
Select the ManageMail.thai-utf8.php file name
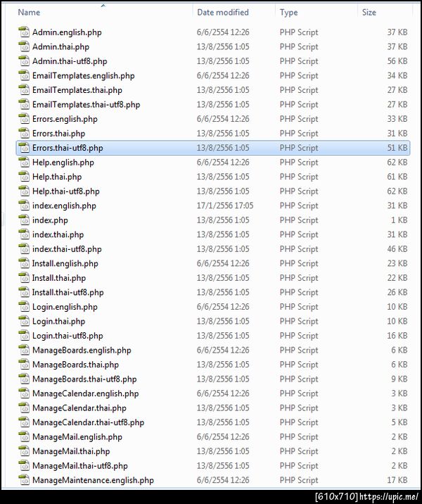[80, 466]
